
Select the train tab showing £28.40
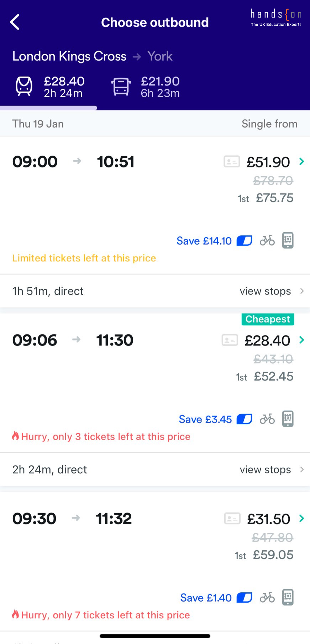coord(50,87)
